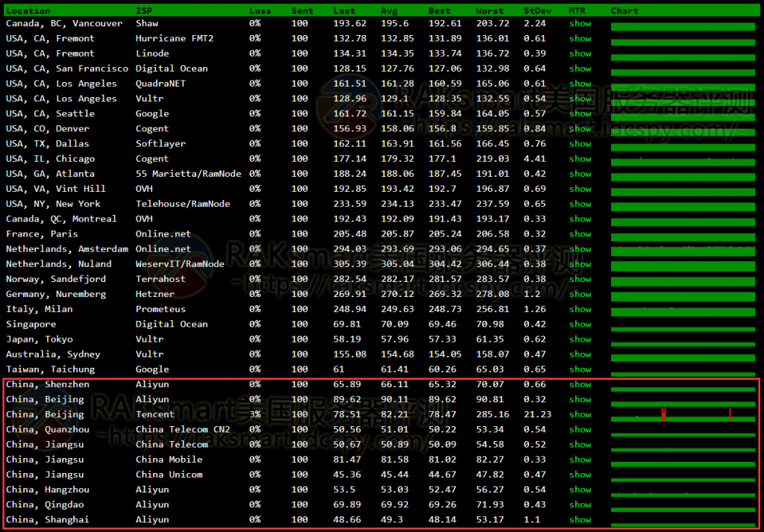The image size is (764, 532).
Task: Show MTR for Beijing Tencent row
Action: pos(580,415)
